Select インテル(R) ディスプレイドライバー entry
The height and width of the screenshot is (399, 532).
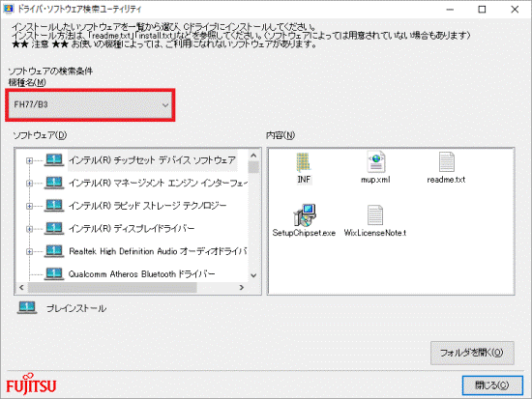132,229
